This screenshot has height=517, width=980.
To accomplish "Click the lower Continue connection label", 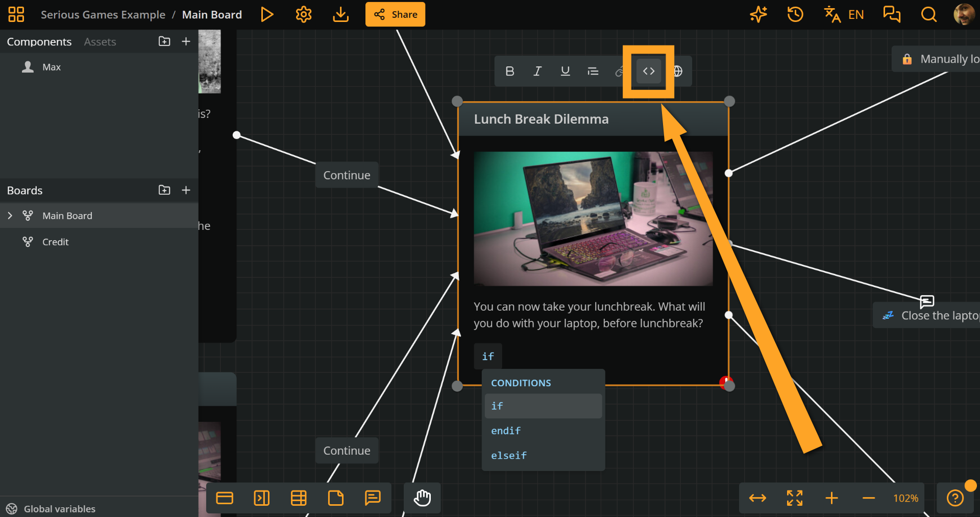I will (x=347, y=451).
